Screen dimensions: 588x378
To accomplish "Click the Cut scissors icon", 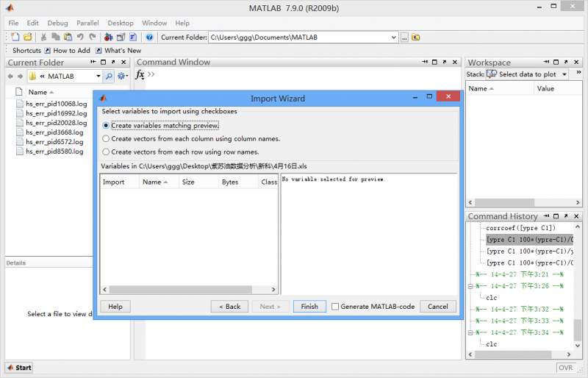I will point(43,37).
